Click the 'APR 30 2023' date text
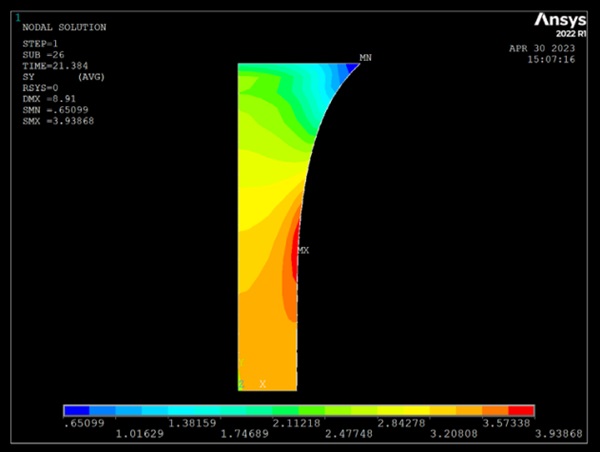The height and width of the screenshot is (452, 600). 542,48
